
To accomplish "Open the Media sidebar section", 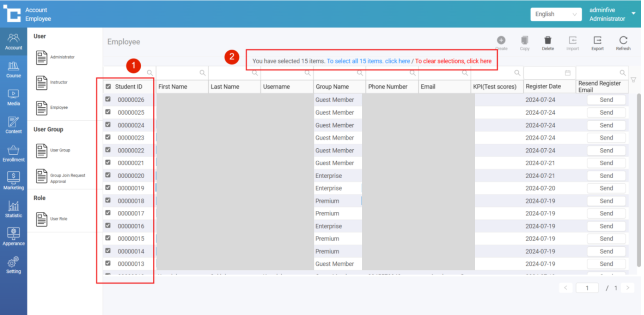I will click(13, 97).
